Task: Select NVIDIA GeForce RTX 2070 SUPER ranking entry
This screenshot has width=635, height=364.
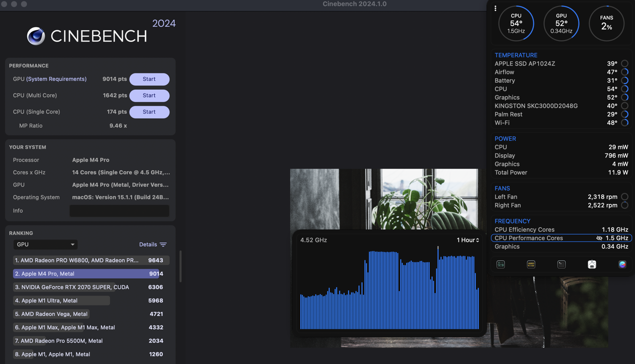Action: pos(91,287)
